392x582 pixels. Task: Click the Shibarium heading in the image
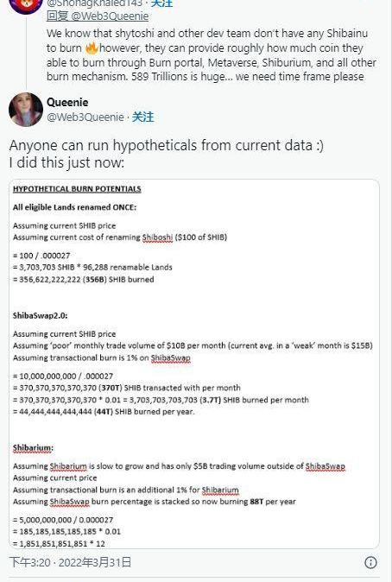coord(33,448)
